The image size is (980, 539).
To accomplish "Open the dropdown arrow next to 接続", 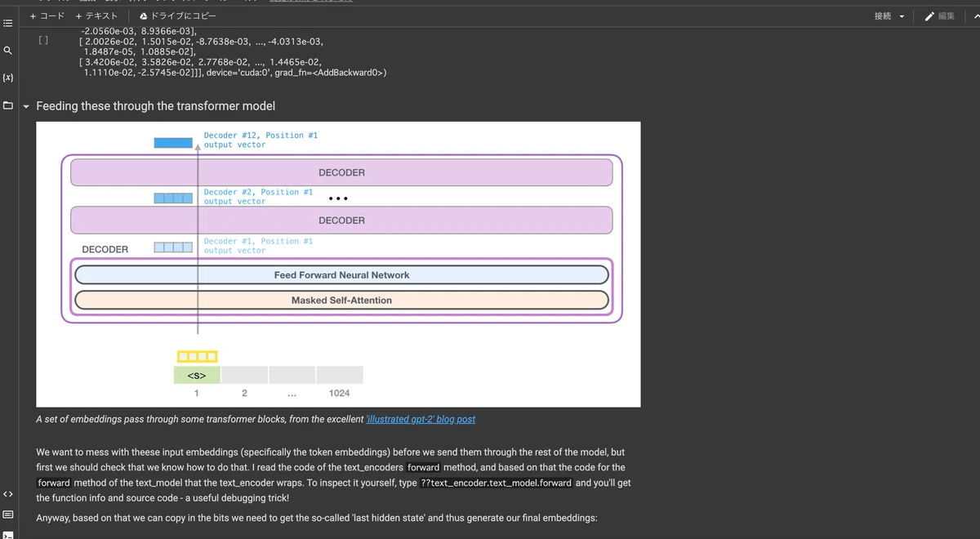I will 902,16.
